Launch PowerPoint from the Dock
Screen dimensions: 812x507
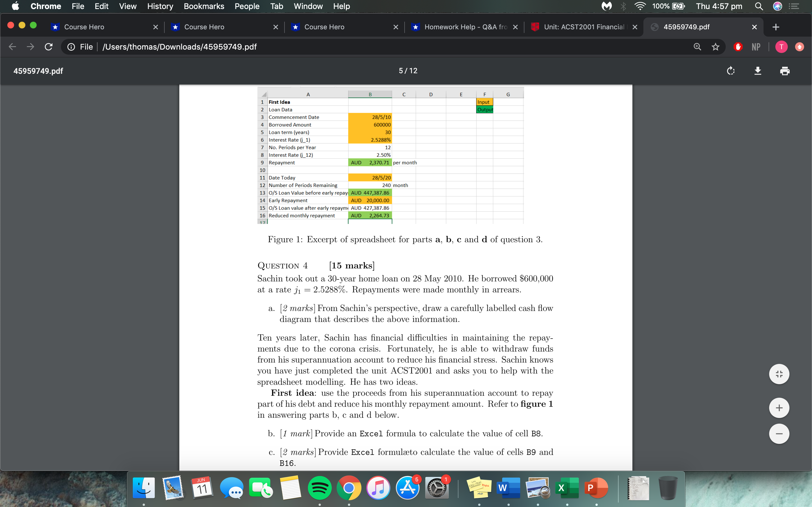pos(597,488)
